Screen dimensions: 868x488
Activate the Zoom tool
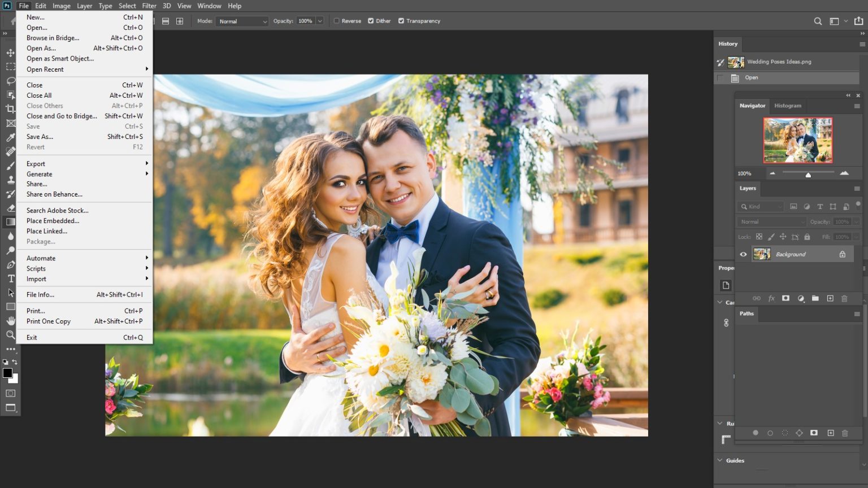pyautogui.click(x=10, y=335)
